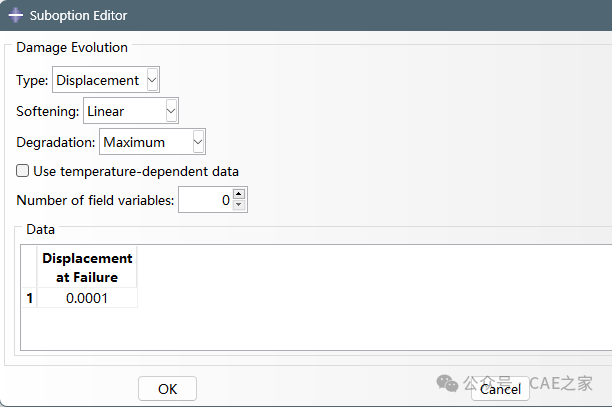Viewport: 612px width, 407px height.
Task: Expand the Degradation dropdown showing Maximum
Action: pyautogui.click(x=152, y=142)
